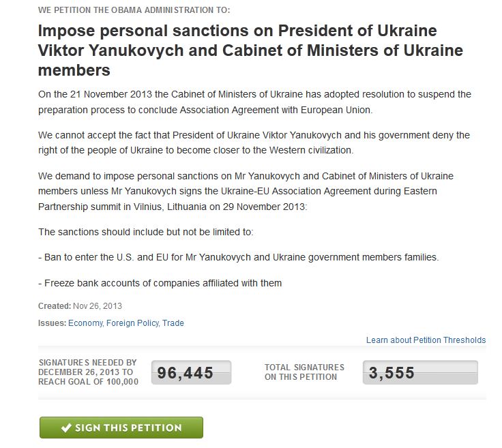The image size is (502, 448).
Task: Click the checkmark icon on the sign button
Action: pyautogui.click(x=66, y=428)
